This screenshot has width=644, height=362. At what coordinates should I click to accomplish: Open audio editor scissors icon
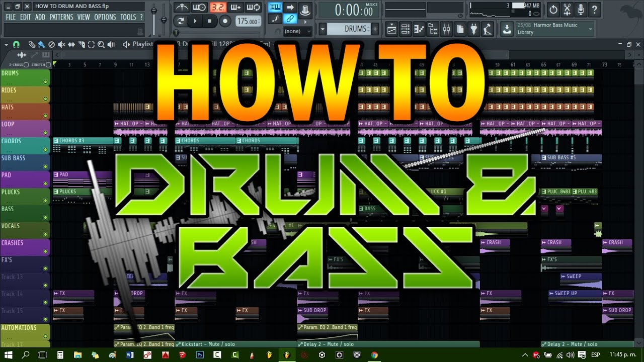567,9
